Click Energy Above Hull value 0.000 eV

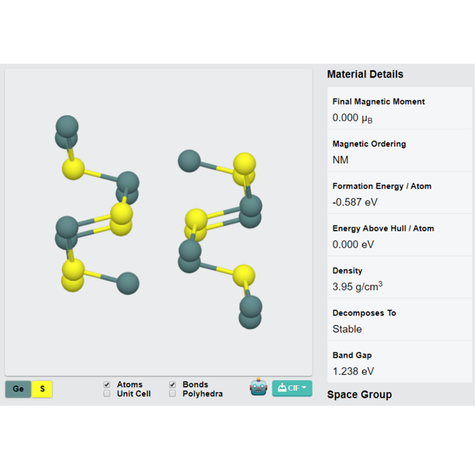click(x=353, y=244)
